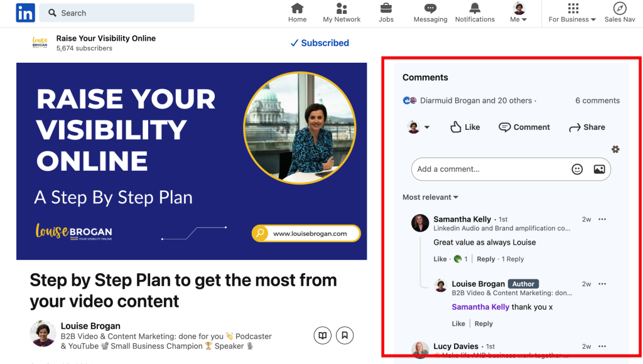Open Sales Nav compass icon
The height and width of the screenshot is (364, 643).
click(x=620, y=9)
